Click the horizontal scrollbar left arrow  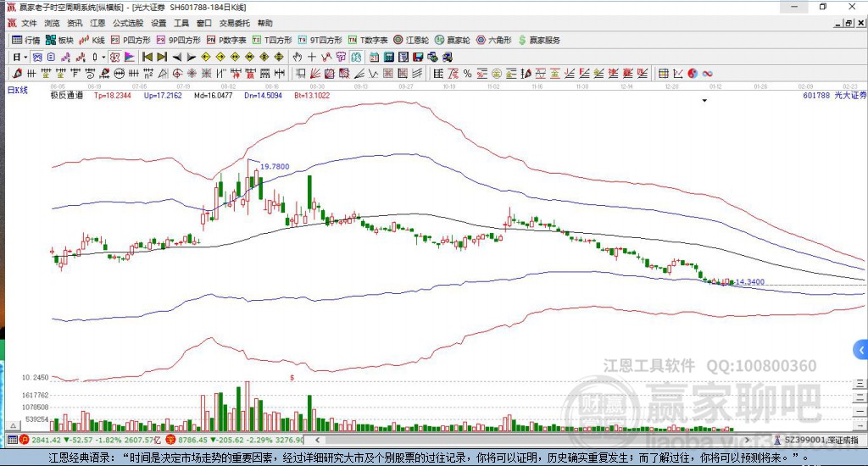click(x=317, y=440)
